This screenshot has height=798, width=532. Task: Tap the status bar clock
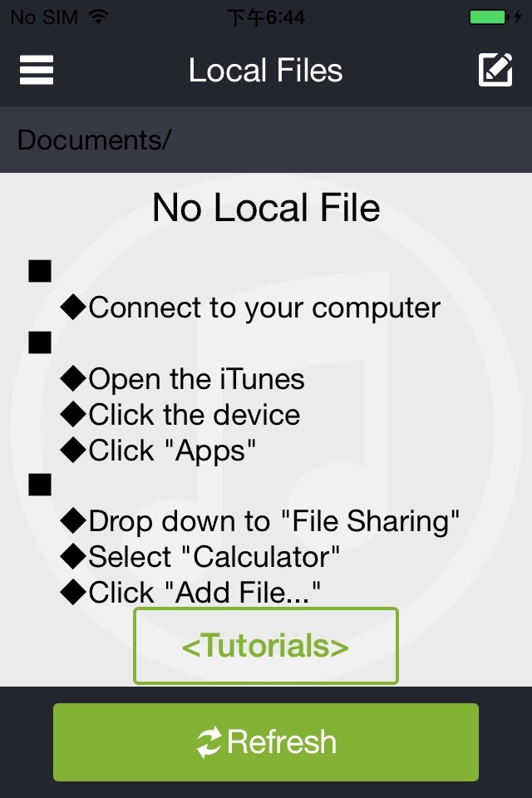point(266,17)
